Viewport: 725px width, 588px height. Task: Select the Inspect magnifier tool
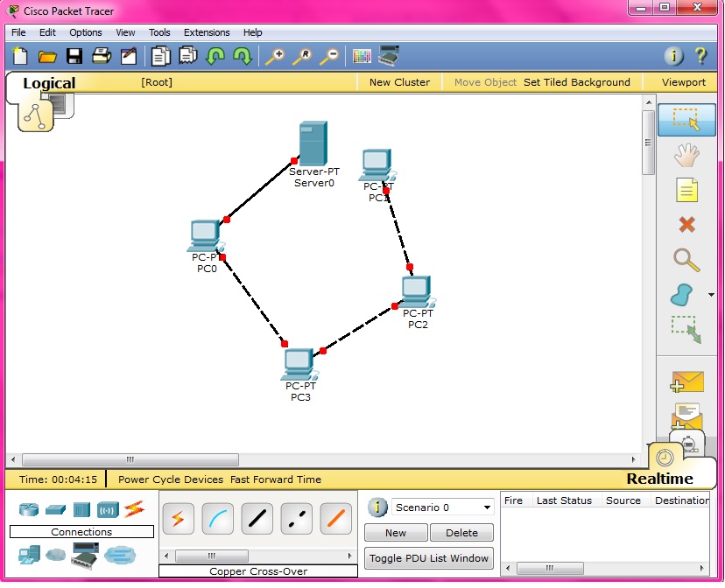685,260
